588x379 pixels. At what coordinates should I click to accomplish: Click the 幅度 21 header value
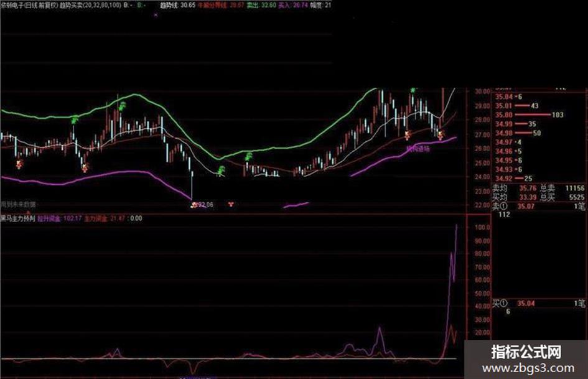click(x=320, y=5)
